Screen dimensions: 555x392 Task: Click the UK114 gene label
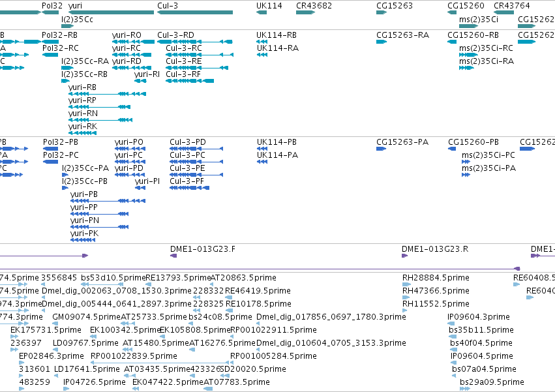coord(269,6)
